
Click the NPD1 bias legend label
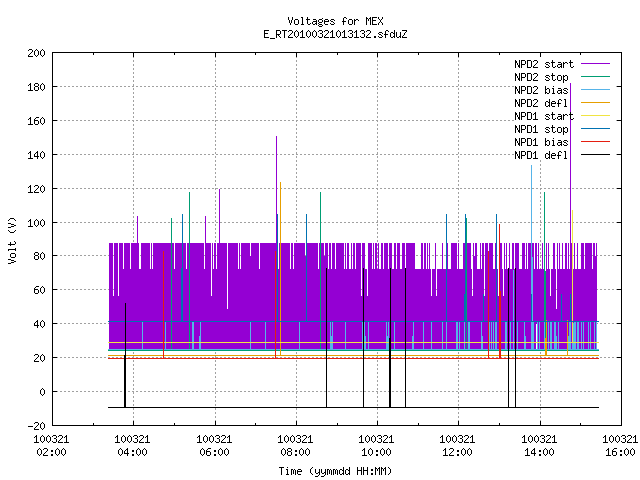click(541, 142)
